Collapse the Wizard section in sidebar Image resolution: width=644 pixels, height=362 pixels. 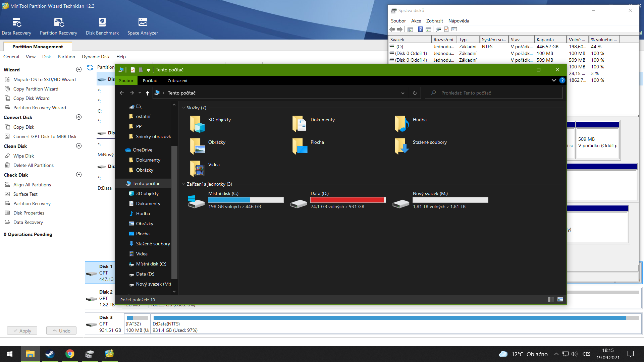tap(79, 69)
